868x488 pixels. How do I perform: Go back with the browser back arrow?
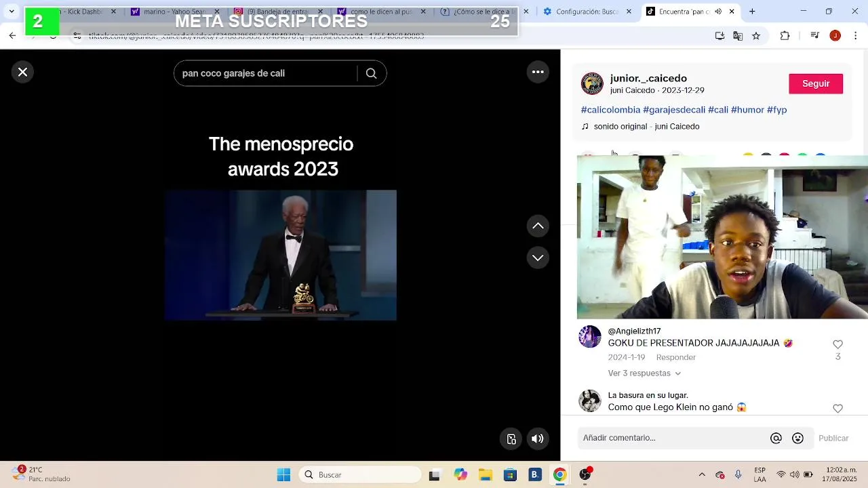coord(12,36)
